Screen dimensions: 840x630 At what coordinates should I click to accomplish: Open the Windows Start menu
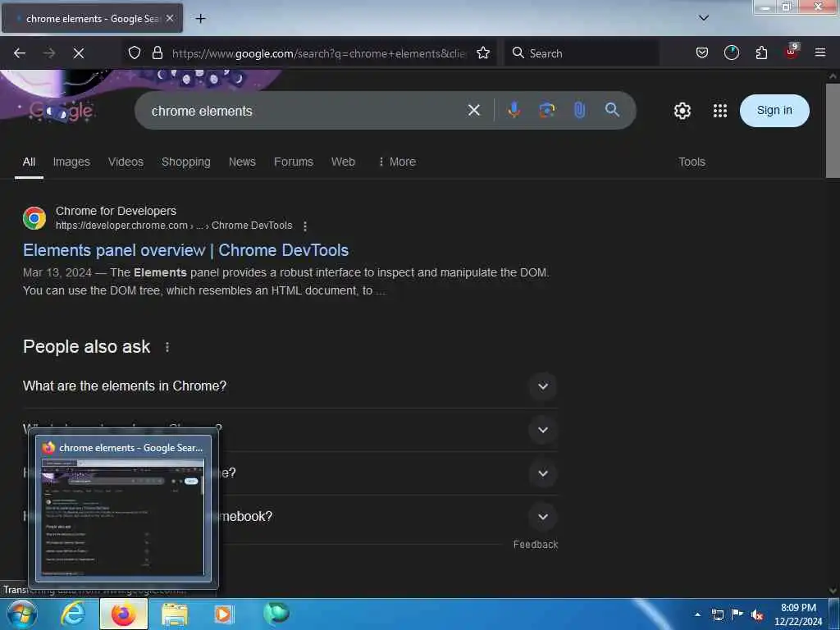pos(21,614)
